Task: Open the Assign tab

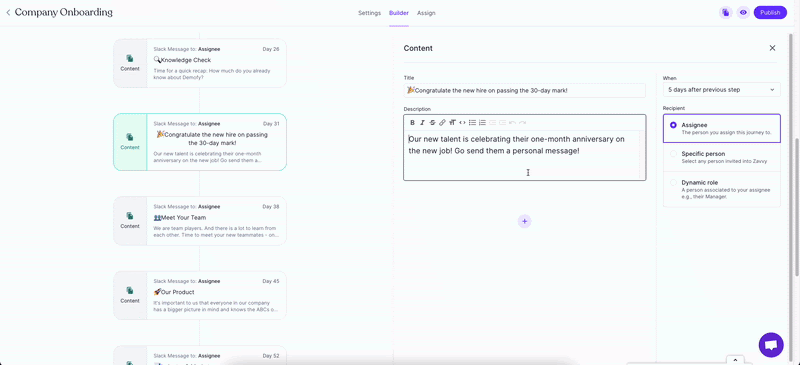Action: click(x=426, y=13)
